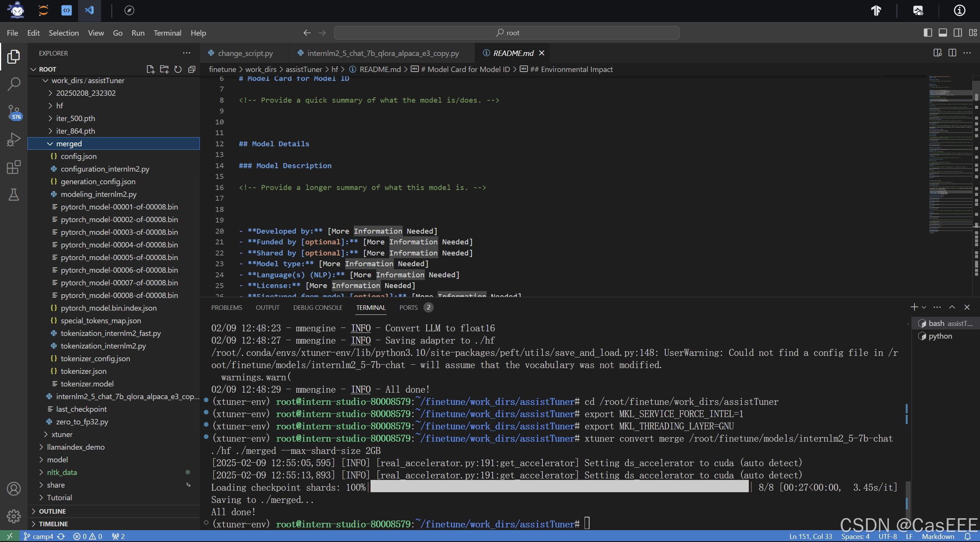980x542 pixels.
Task: Click Markdown language mode in status bar
Action: coord(938,536)
